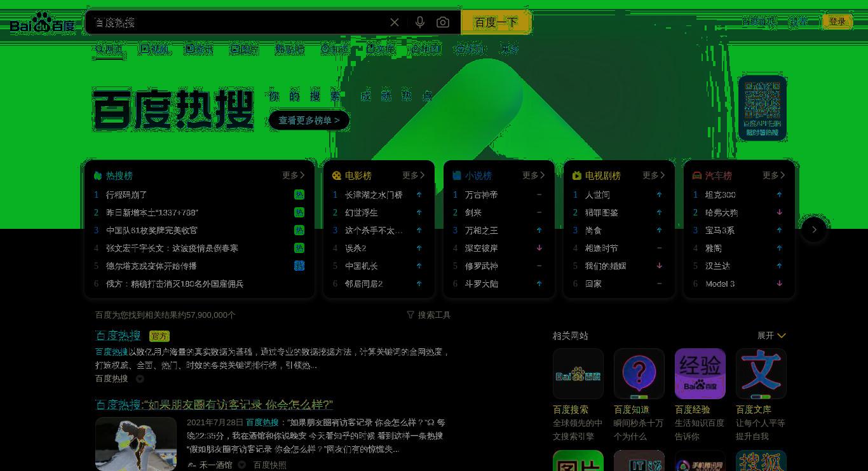
Task: Click the down arrow beside 哈弗大狗
Action: tap(780, 212)
